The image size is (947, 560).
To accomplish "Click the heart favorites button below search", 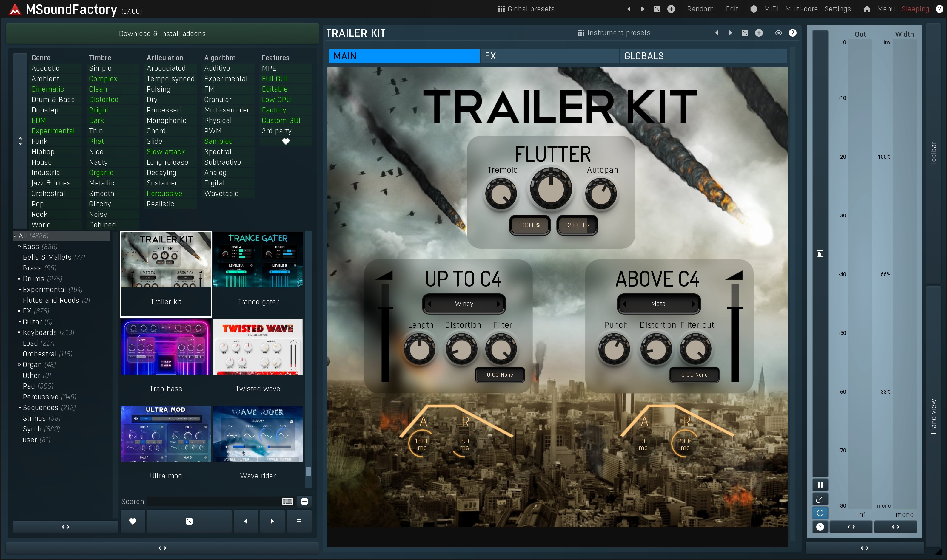I will pyautogui.click(x=133, y=521).
